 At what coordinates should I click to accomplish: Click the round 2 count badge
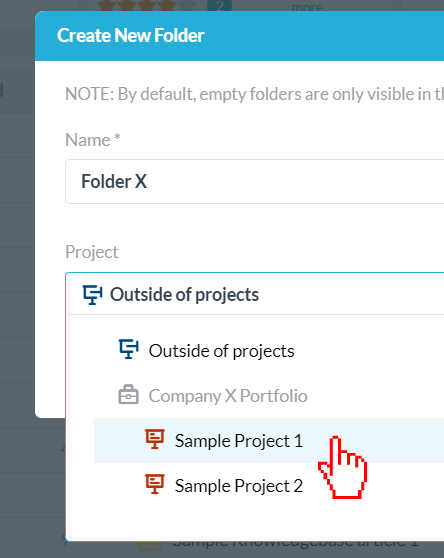(220, 5)
